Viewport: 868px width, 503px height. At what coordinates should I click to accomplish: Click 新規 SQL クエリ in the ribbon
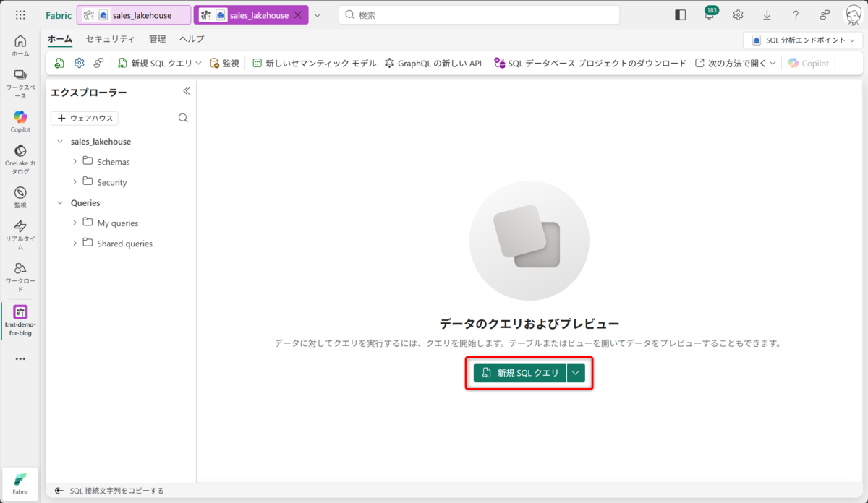pyautogui.click(x=155, y=64)
